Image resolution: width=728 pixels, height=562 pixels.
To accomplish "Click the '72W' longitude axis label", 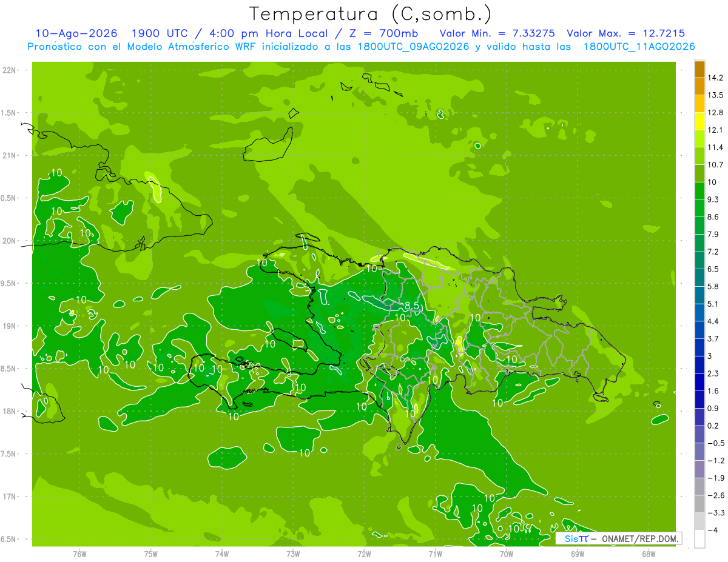I will click(x=364, y=554).
